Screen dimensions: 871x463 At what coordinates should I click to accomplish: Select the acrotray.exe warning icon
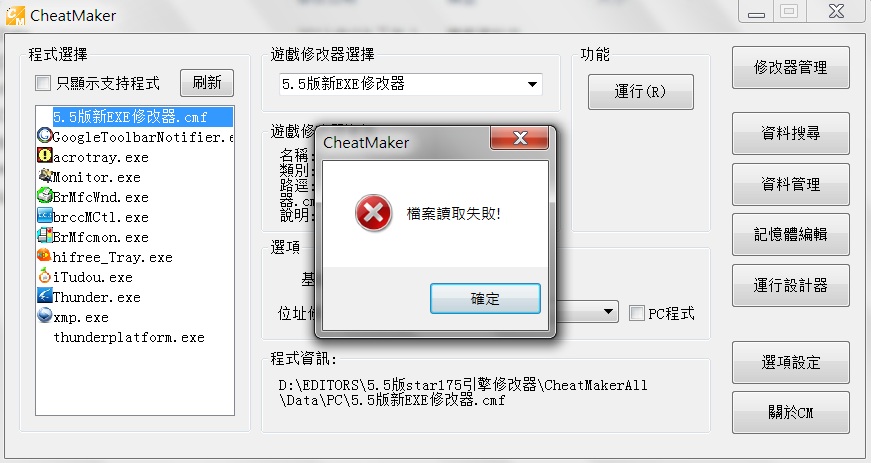pyautogui.click(x=44, y=155)
